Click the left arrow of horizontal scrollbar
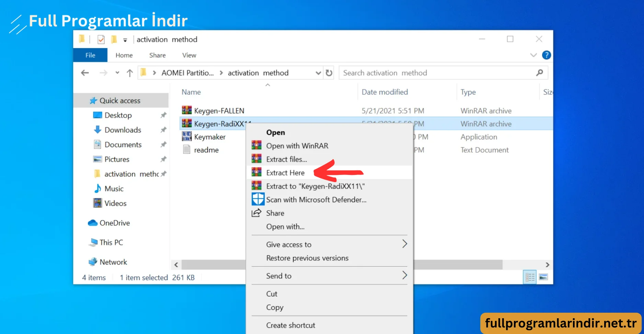Viewport: 644px width, 334px height. click(x=176, y=265)
